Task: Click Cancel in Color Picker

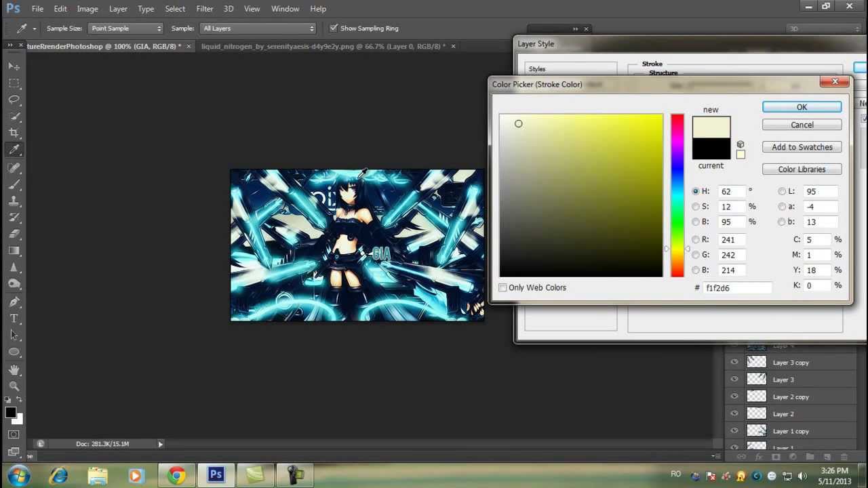Action: [802, 125]
